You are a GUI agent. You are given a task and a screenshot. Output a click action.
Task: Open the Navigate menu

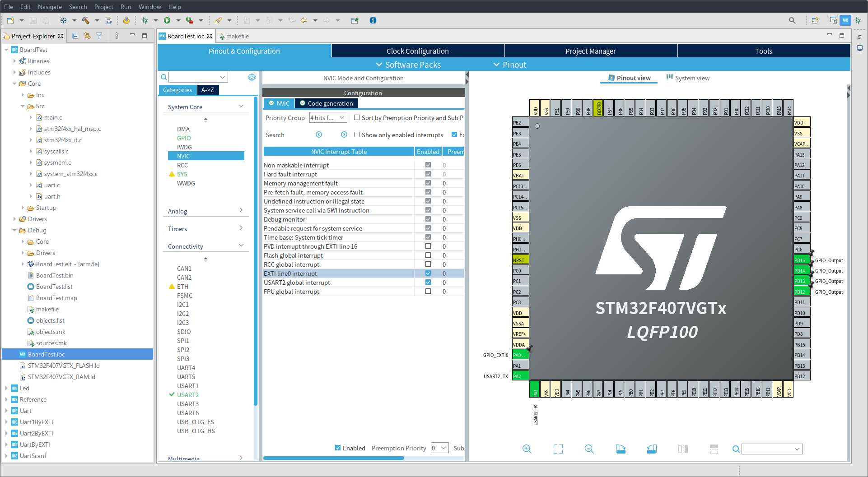tap(50, 7)
